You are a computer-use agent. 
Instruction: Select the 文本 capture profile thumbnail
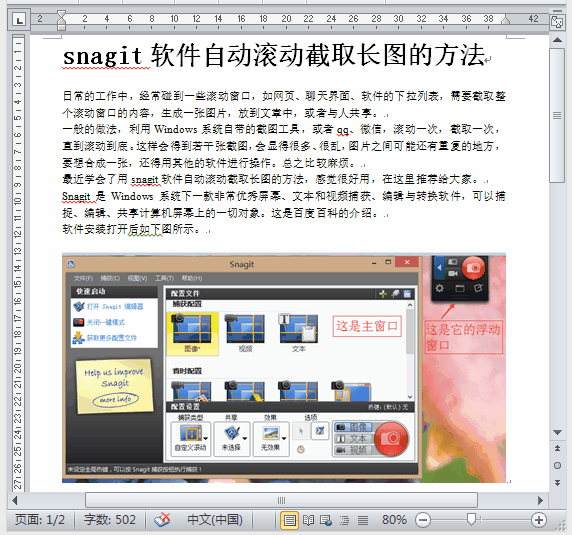(299, 333)
